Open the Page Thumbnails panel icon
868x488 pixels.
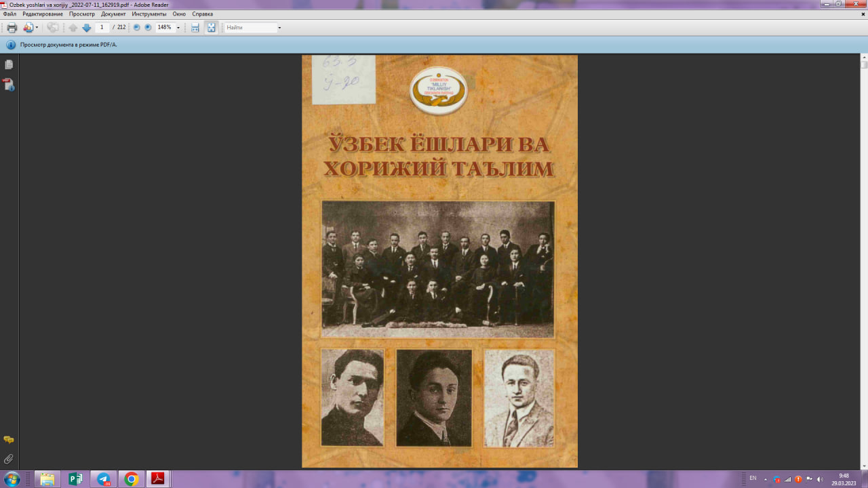coord(8,64)
